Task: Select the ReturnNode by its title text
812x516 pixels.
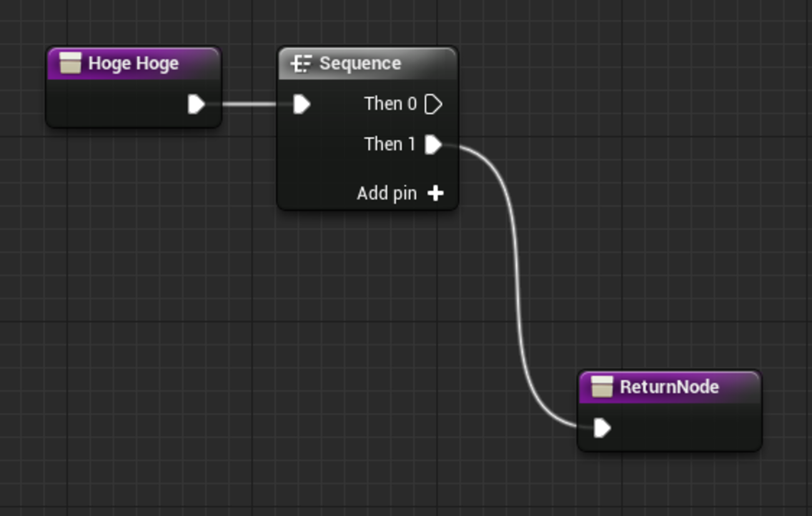Action: tap(669, 387)
